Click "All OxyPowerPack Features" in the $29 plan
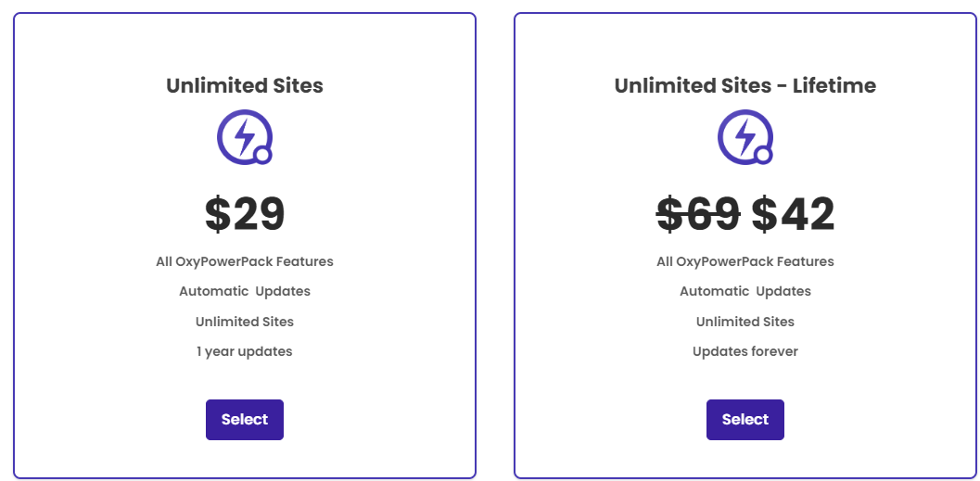Image resolution: width=980 pixels, height=481 pixels. click(245, 261)
